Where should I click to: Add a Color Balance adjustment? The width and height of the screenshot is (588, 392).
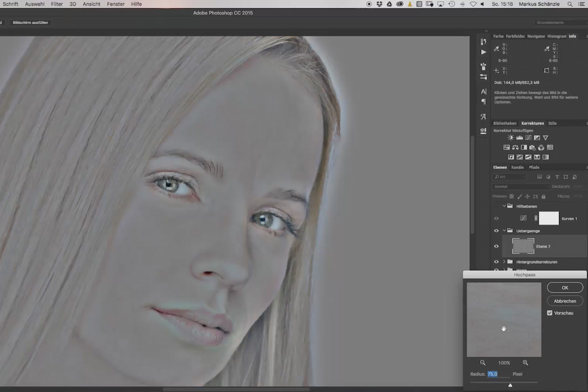coord(515,147)
